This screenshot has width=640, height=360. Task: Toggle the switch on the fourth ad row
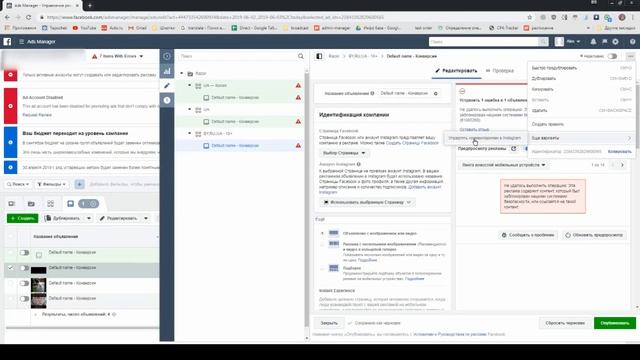tap(24, 299)
